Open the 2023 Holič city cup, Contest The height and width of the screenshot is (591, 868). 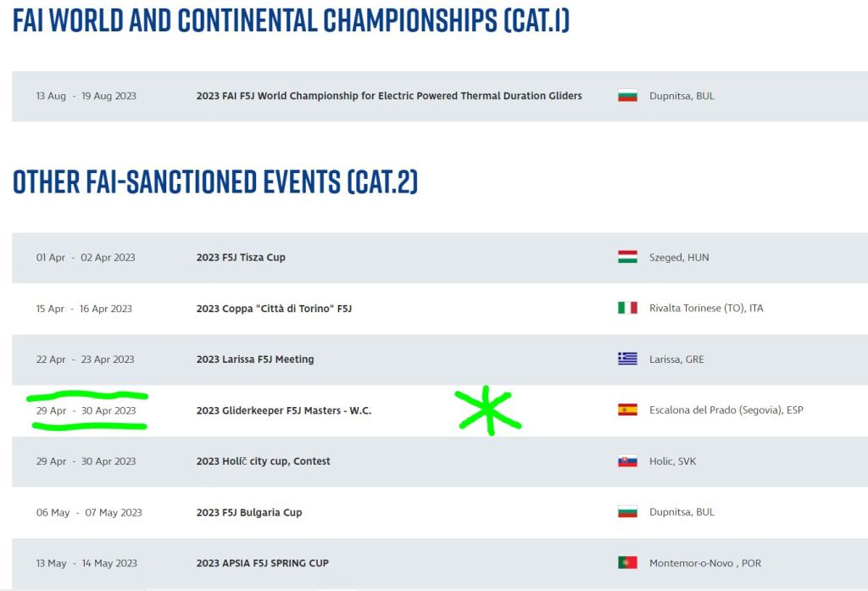click(x=264, y=461)
